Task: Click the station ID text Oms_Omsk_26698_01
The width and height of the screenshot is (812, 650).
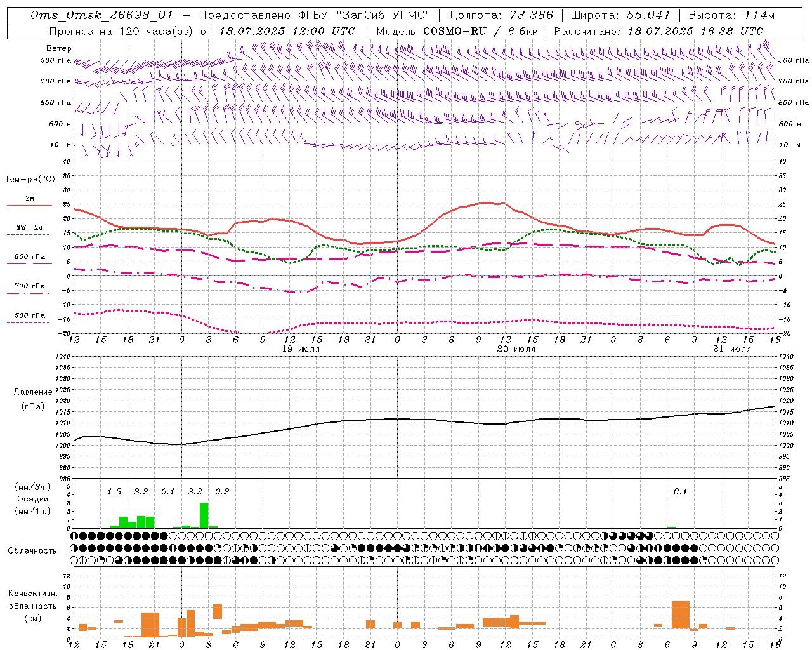Action: (101, 15)
